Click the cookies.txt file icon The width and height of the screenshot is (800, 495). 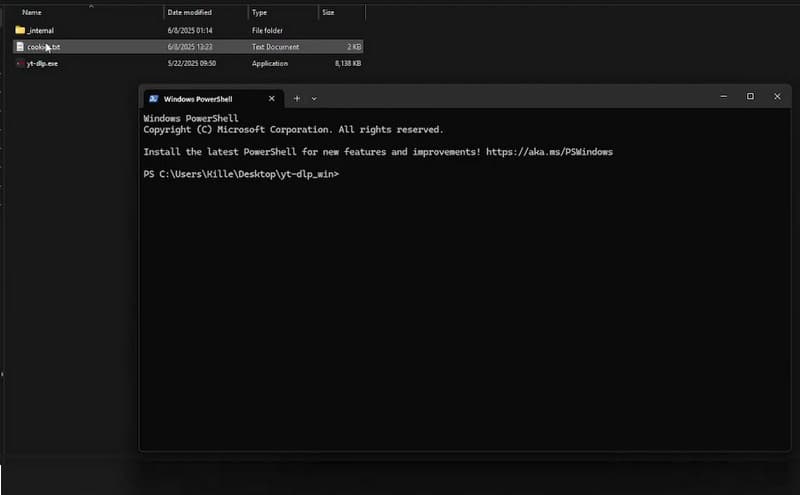pyautogui.click(x=20, y=46)
